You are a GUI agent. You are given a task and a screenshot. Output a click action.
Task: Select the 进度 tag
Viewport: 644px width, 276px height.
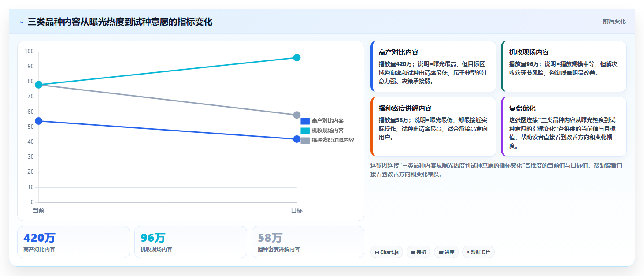tap(446, 252)
